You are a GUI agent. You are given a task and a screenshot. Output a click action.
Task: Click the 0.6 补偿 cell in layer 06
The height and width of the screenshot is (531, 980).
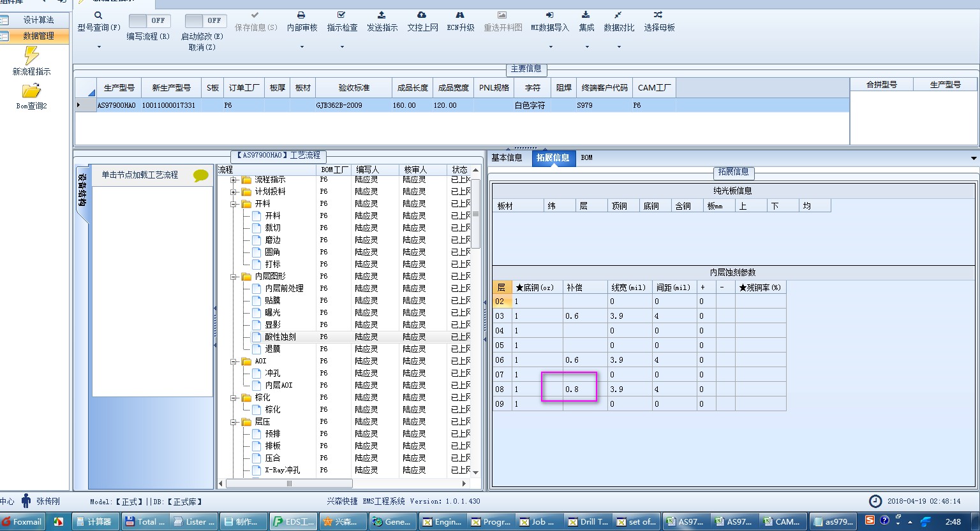click(x=585, y=360)
